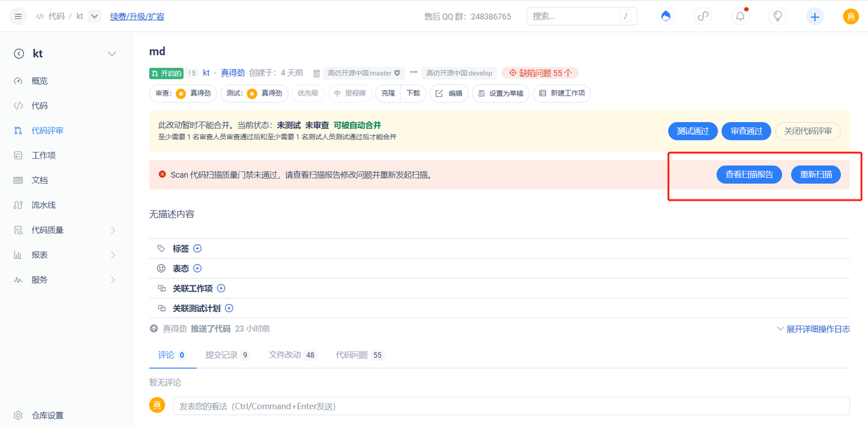Click the 续费/升级/扩容 link
This screenshot has height=426, width=868.
point(137,16)
